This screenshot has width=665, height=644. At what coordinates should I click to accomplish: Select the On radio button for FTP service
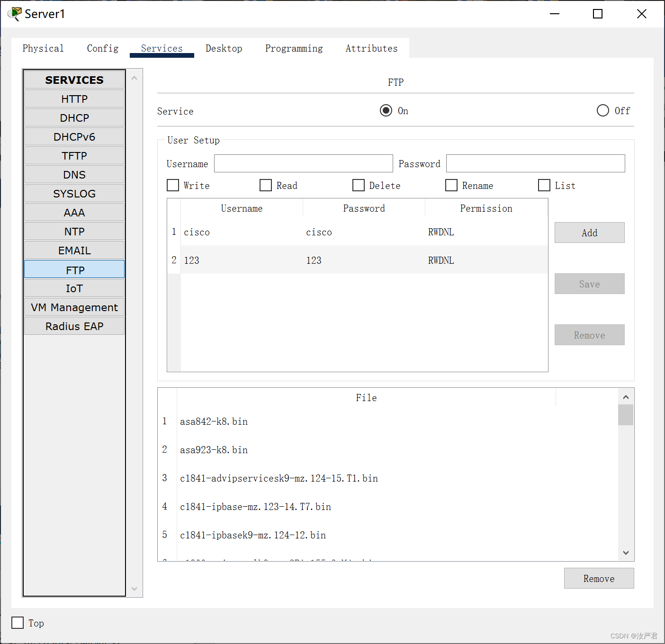coord(386,111)
